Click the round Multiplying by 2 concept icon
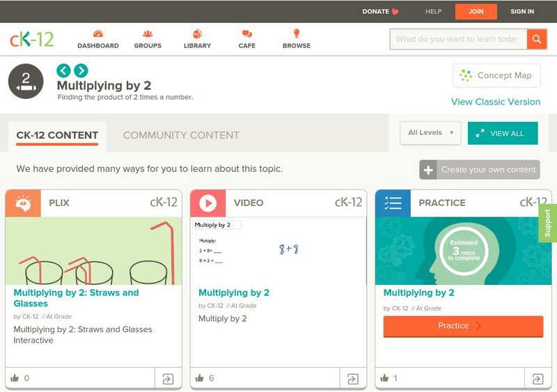 [26, 81]
